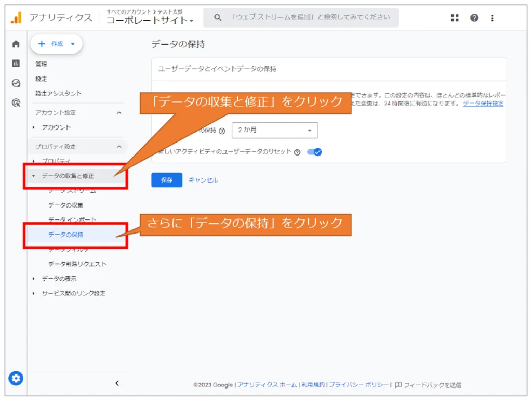Open the 作成 create button dropdown
This screenshot has width=532, height=401.
[x=57, y=44]
